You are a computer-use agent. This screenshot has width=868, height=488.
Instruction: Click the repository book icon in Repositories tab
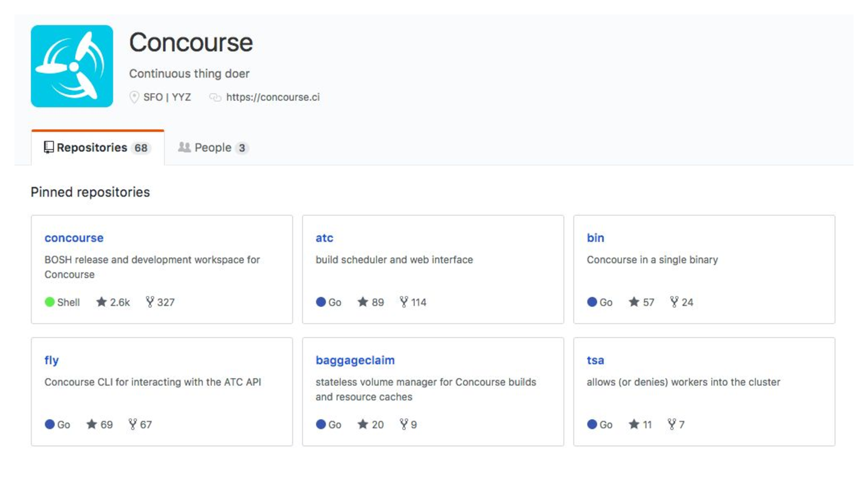pyautogui.click(x=49, y=147)
